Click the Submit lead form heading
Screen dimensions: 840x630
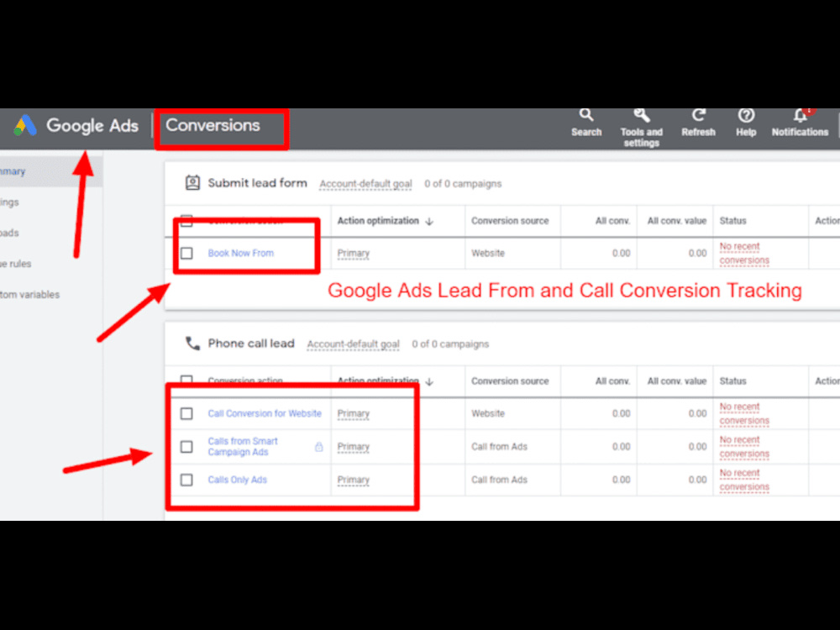pyautogui.click(x=257, y=182)
